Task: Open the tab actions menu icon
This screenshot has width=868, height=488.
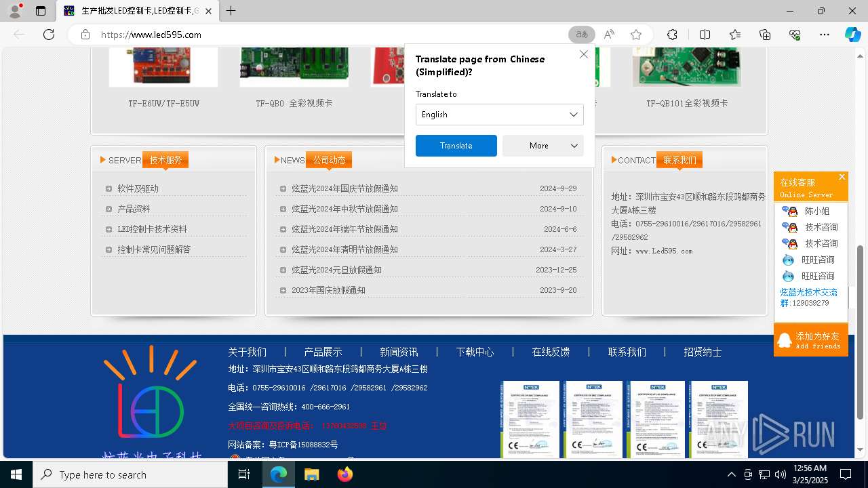Action: [41, 11]
